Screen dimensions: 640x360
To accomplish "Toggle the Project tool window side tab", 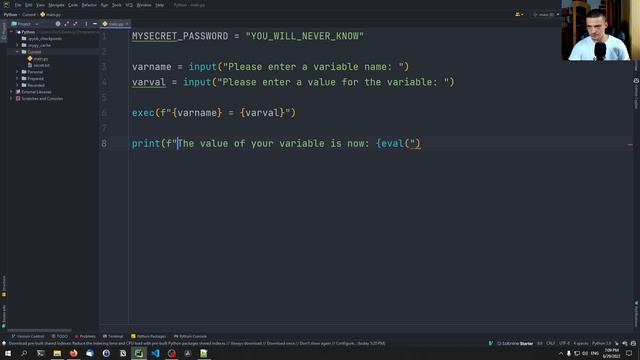I will click(4, 31).
